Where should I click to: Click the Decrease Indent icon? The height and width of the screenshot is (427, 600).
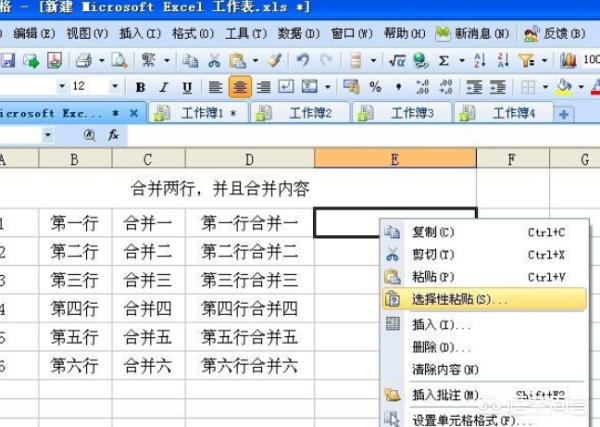tap(474, 87)
